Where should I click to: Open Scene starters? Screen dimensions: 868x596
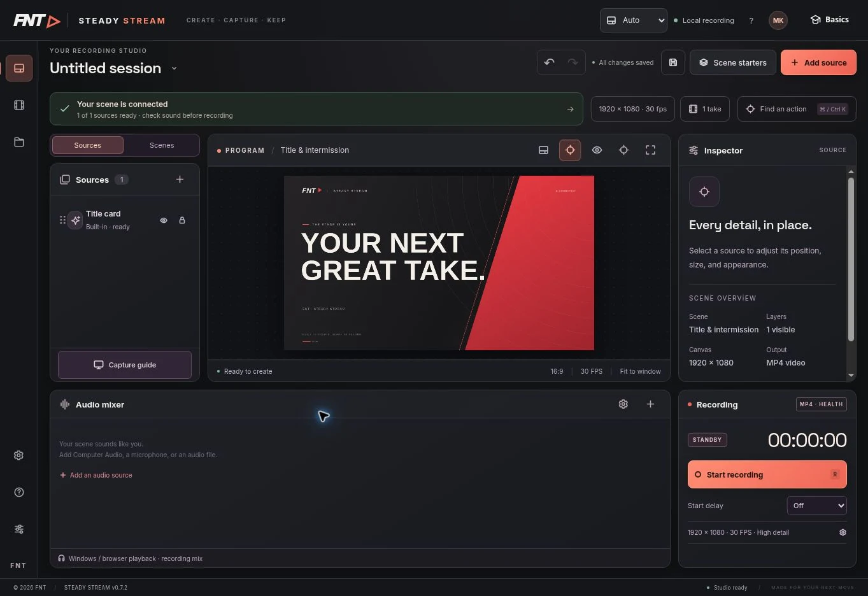(x=733, y=62)
